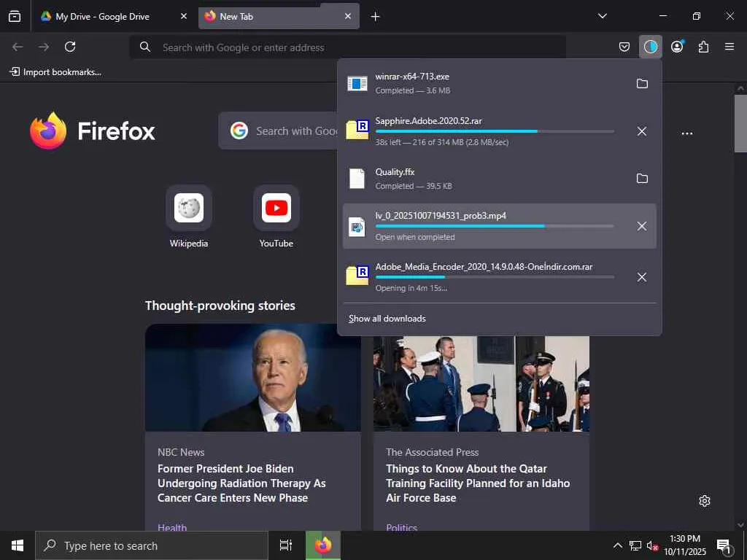747x560 pixels.
Task: Open the Extensions puzzle icon
Action: (703, 47)
